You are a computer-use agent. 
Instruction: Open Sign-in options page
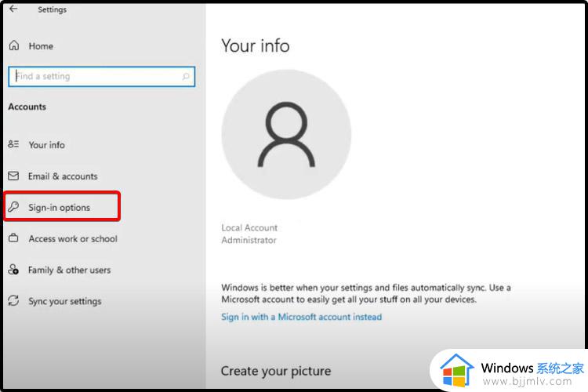(60, 208)
